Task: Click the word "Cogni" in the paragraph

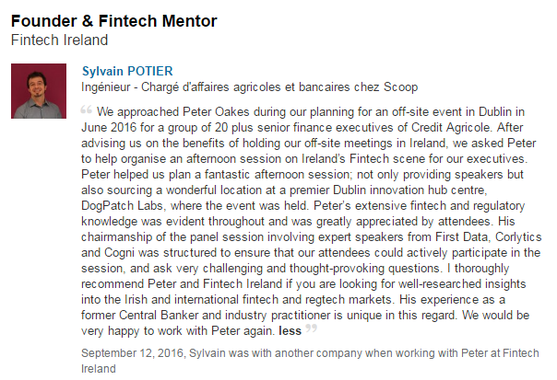Action: (119, 253)
